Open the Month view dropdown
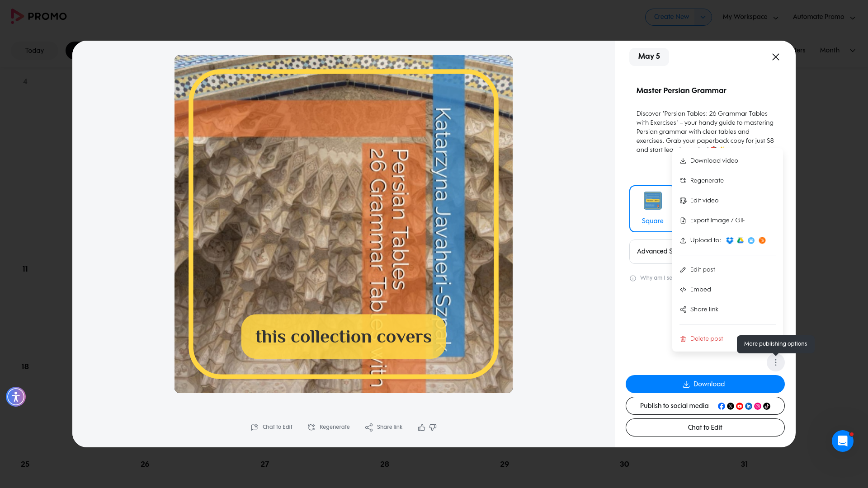The image size is (868, 488). click(837, 50)
